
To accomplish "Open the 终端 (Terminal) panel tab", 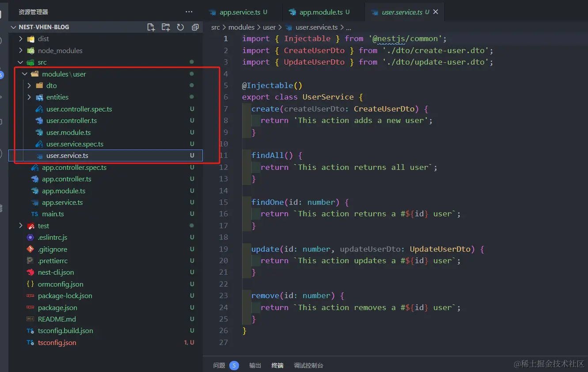I will pyautogui.click(x=277, y=365).
